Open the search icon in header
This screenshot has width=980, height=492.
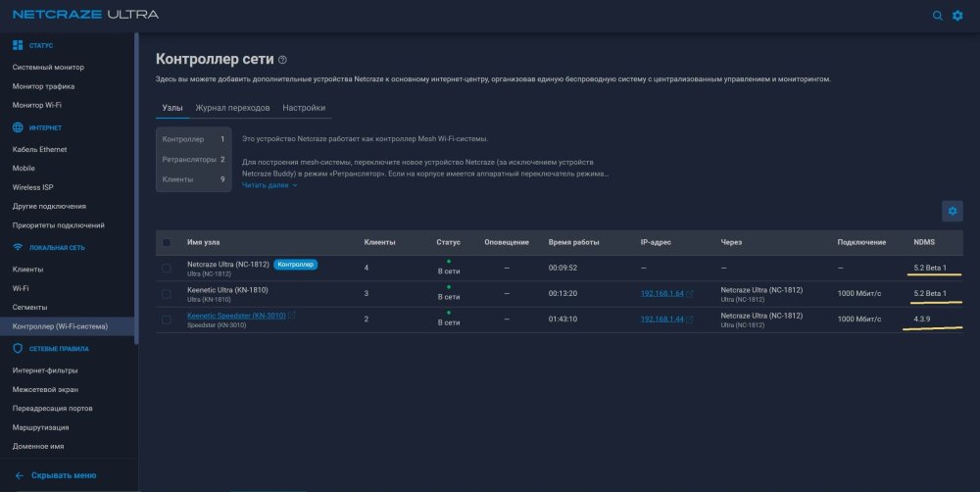tap(937, 16)
